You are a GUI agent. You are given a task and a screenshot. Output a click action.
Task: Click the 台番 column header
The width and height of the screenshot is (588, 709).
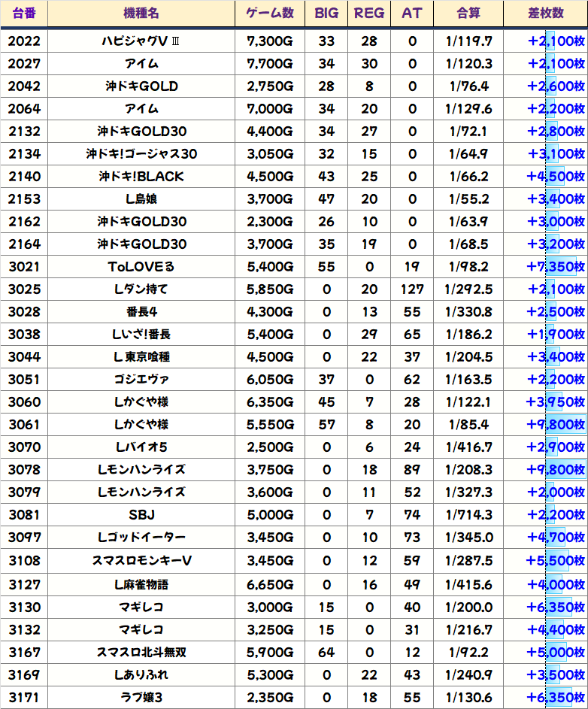pyautogui.click(x=24, y=13)
